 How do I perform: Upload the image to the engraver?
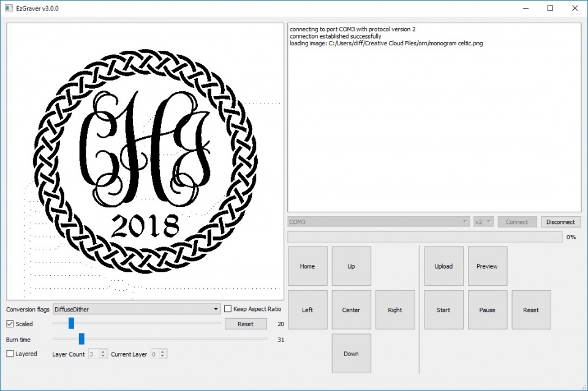[443, 266]
